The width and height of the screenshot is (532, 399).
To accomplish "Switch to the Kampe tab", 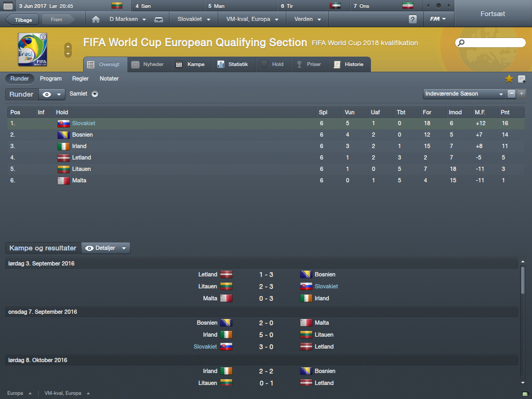I will pyautogui.click(x=190, y=64).
